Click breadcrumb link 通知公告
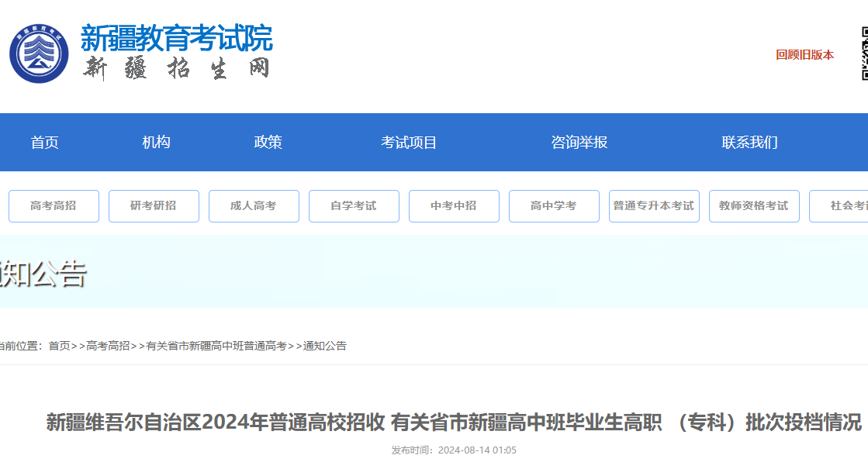 (325, 347)
